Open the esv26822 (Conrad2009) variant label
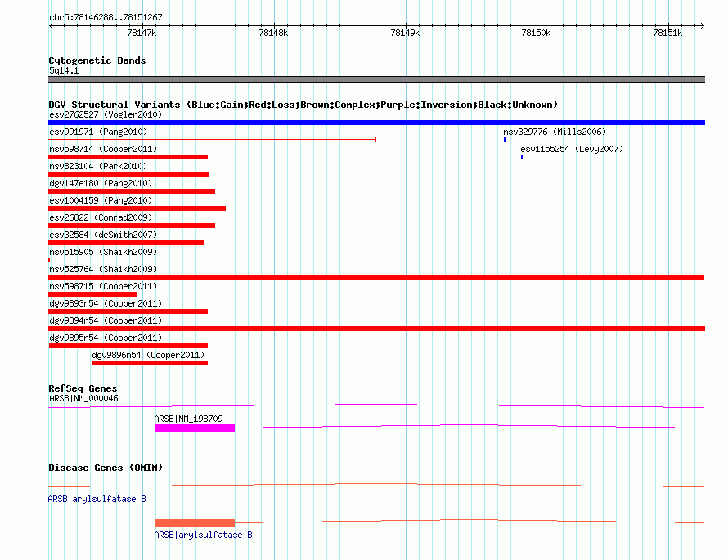Screen dimensions: 728x560 [x=101, y=217]
